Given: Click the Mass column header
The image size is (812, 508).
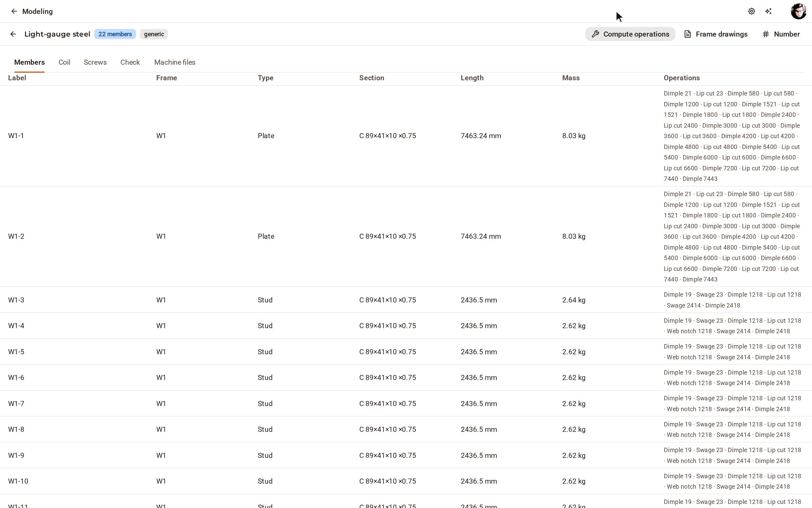Looking at the screenshot, I should coord(571,78).
